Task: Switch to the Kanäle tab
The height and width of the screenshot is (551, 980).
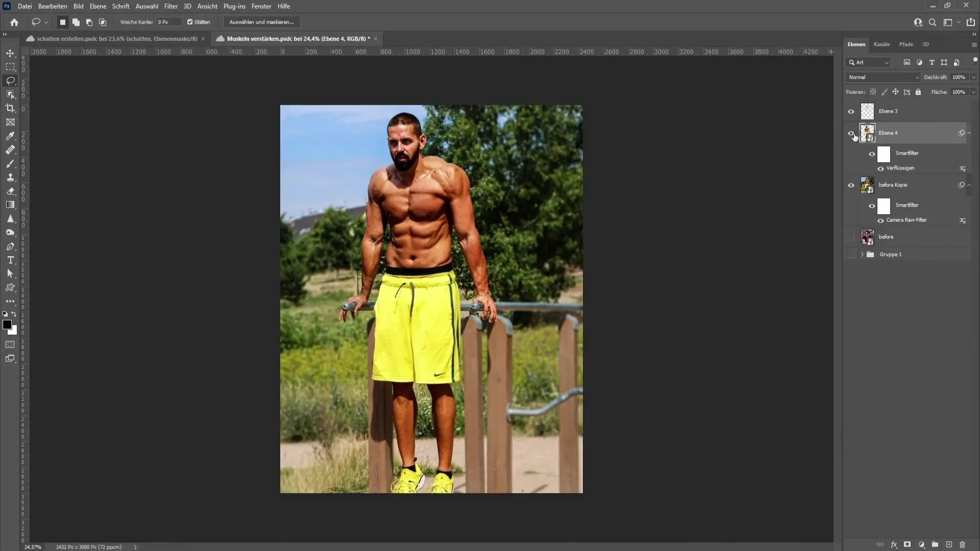Action: (881, 44)
